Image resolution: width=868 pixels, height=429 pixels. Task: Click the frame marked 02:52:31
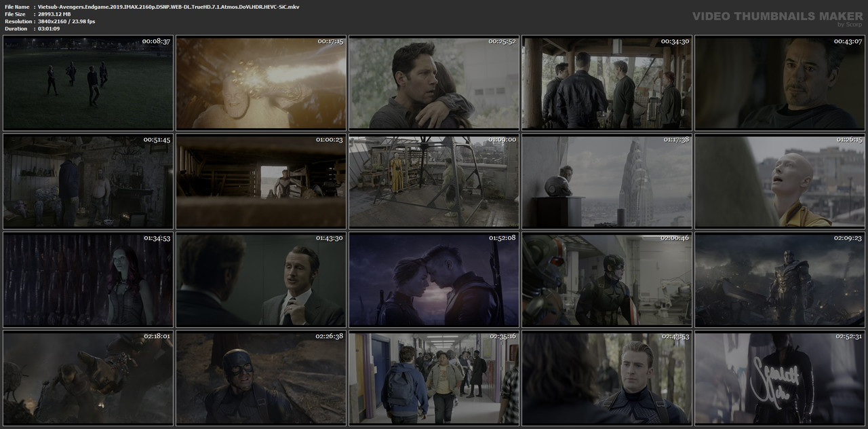780,377
